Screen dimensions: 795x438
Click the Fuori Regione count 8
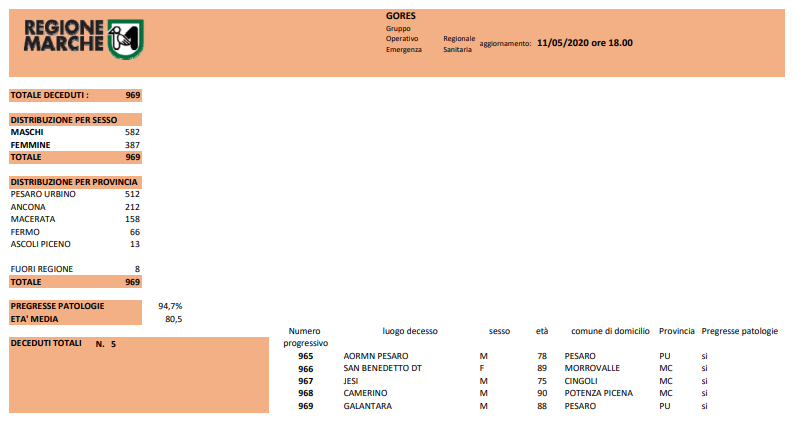[137, 269]
